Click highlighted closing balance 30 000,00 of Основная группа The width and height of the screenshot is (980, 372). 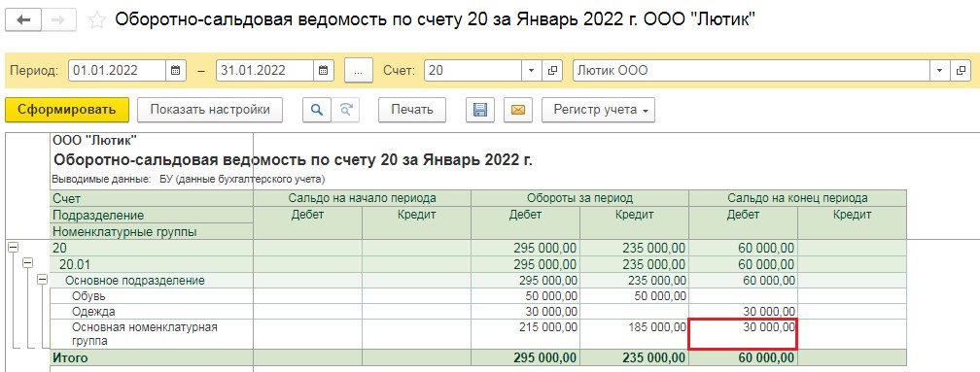(743, 334)
